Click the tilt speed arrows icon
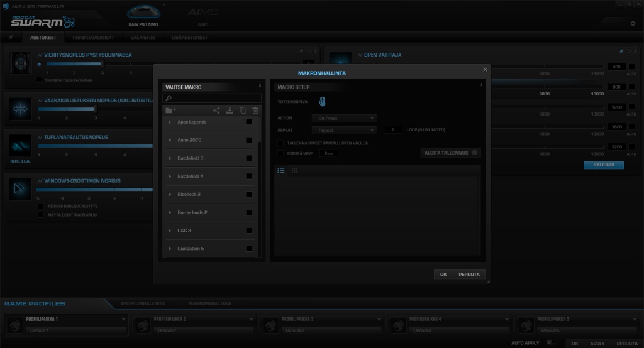The image size is (644, 348). tap(20, 109)
